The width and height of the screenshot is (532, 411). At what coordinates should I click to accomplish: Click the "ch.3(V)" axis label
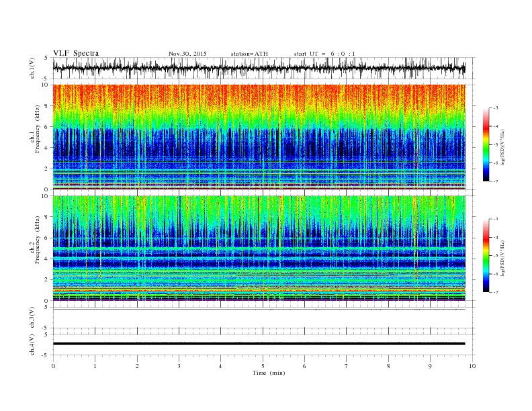click(32, 318)
